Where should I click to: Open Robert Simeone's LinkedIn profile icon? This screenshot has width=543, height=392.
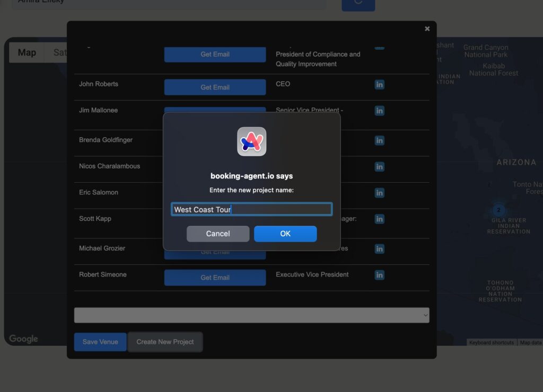coord(379,275)
